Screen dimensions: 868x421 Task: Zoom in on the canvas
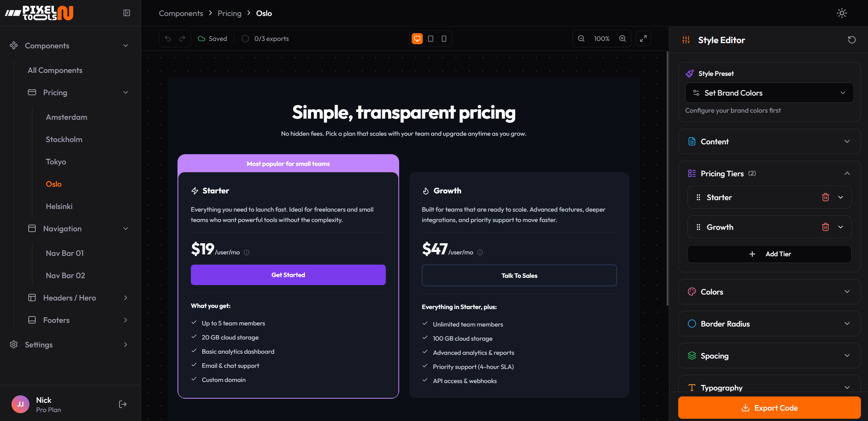pos(622,38)
